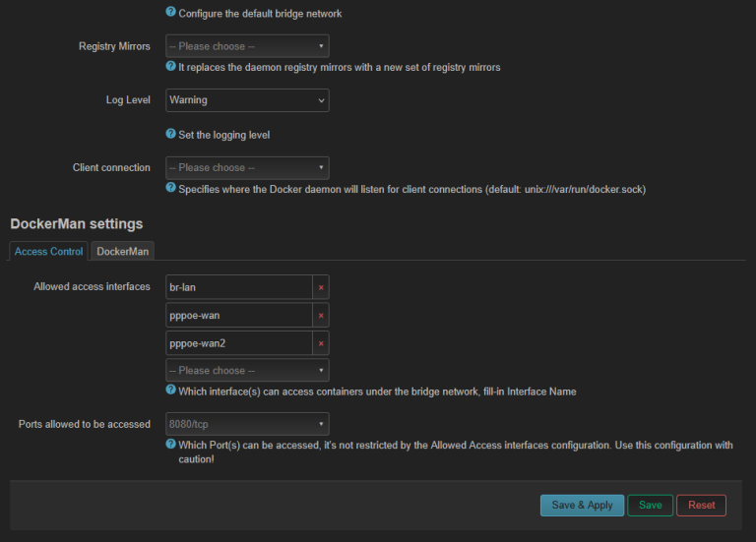
Task: Click help icon for default bridge network
Action: pos(171,13)
